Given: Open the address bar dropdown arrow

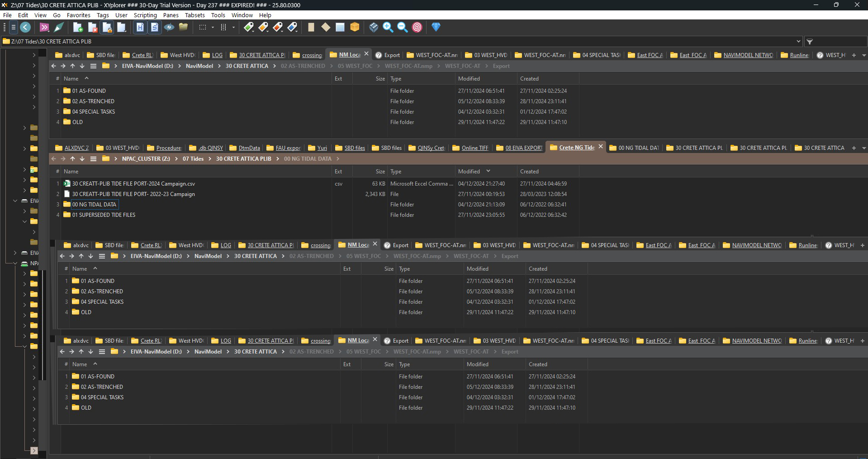Looking at the screenshot, I should (x=798, y=42).
